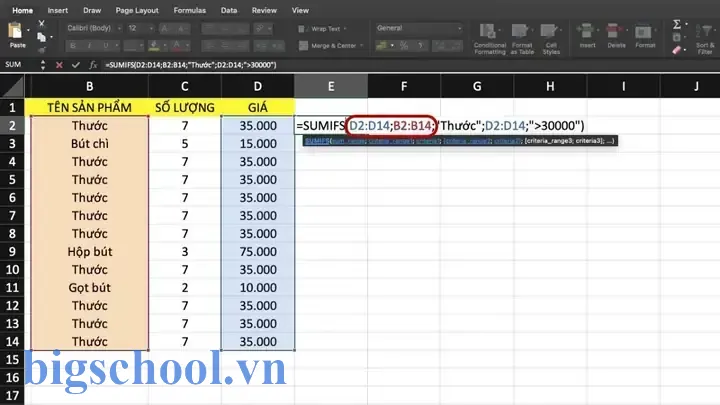720x405 pixels.
Task: Open Format as Table
Action: (522, 39)
